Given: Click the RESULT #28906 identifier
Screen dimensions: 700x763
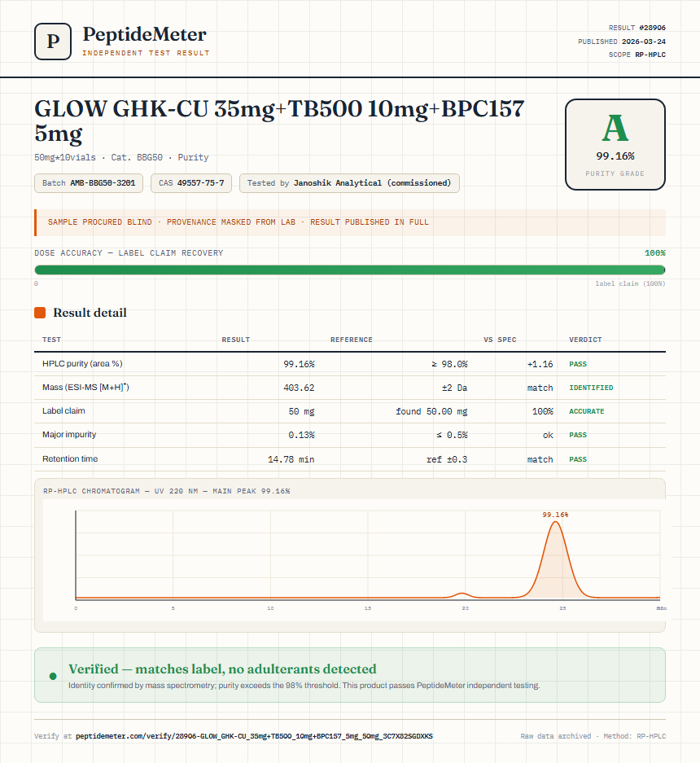Looking at the screenshot, I should click(637, 28).
